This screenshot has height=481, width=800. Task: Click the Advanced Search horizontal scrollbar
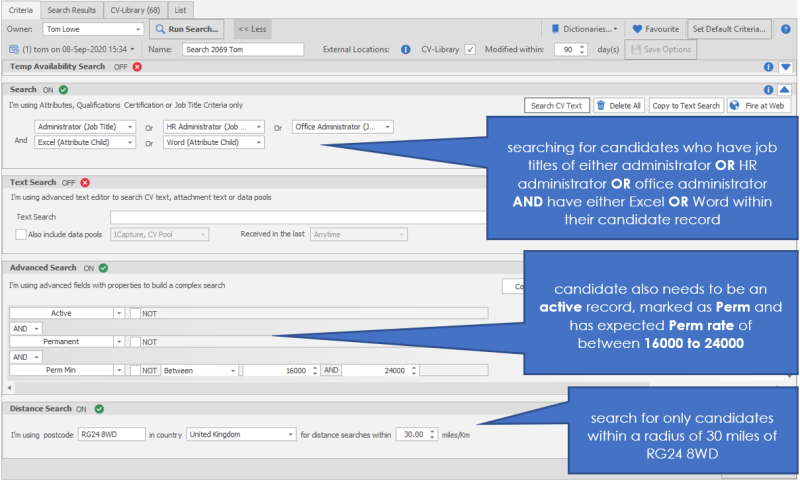click(x=400, y=387)
